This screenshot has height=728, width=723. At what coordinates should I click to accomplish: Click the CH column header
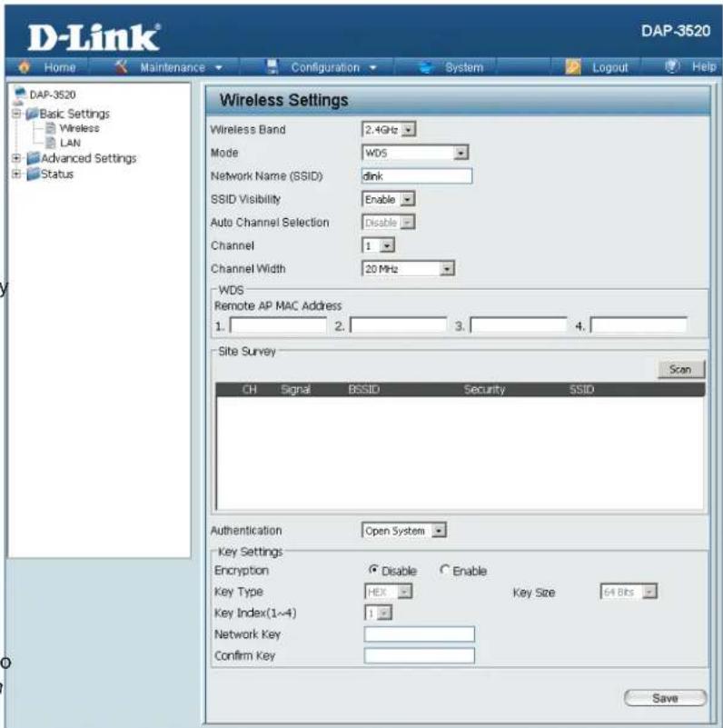(249, 390)
